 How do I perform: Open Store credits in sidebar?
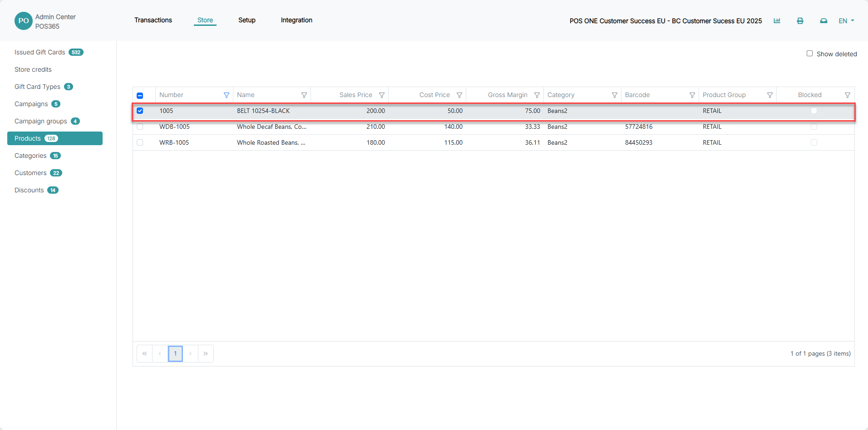[33, 69]
